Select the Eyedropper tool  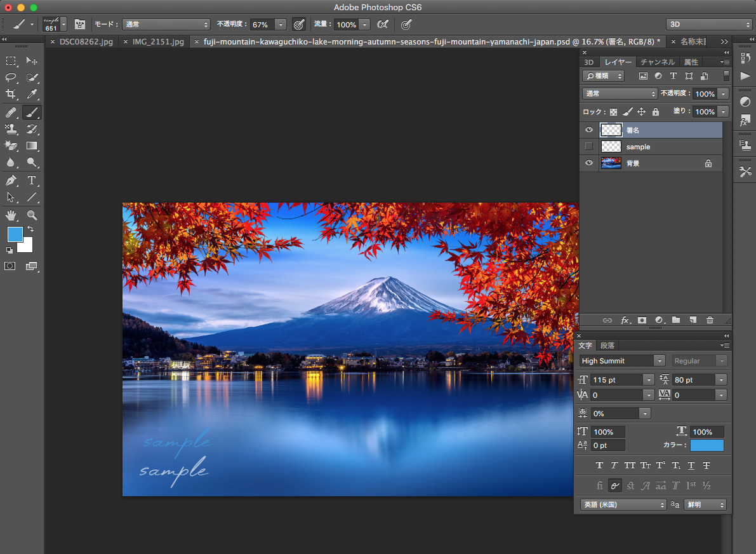pos(31,94)
